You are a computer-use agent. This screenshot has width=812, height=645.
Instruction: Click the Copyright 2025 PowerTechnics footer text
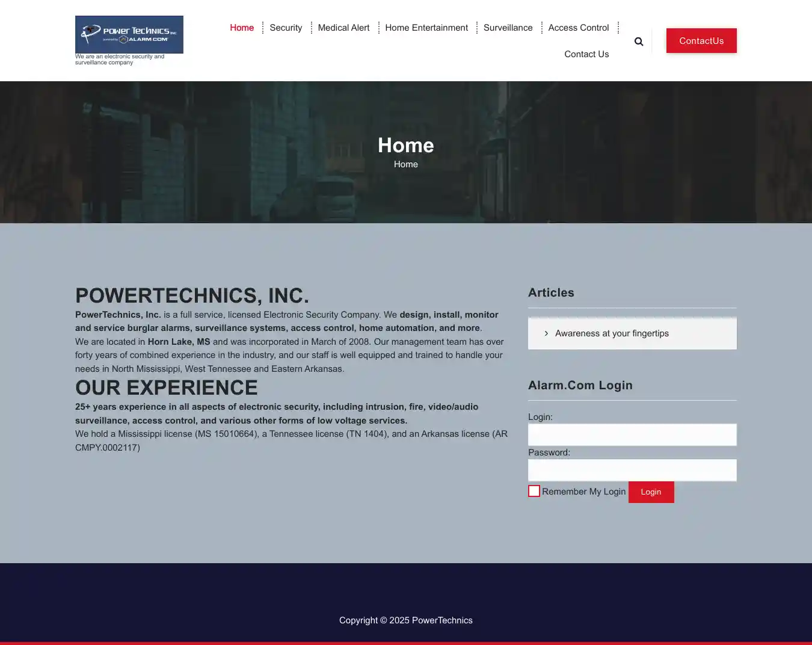click(x=405, y=620)
